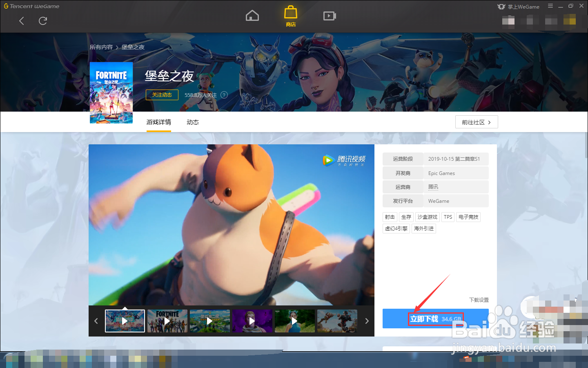The width and height of the screenshot is (588, 368).
Task: Show previous thumbnails with left arrow
Action: (x=96, y=321)
